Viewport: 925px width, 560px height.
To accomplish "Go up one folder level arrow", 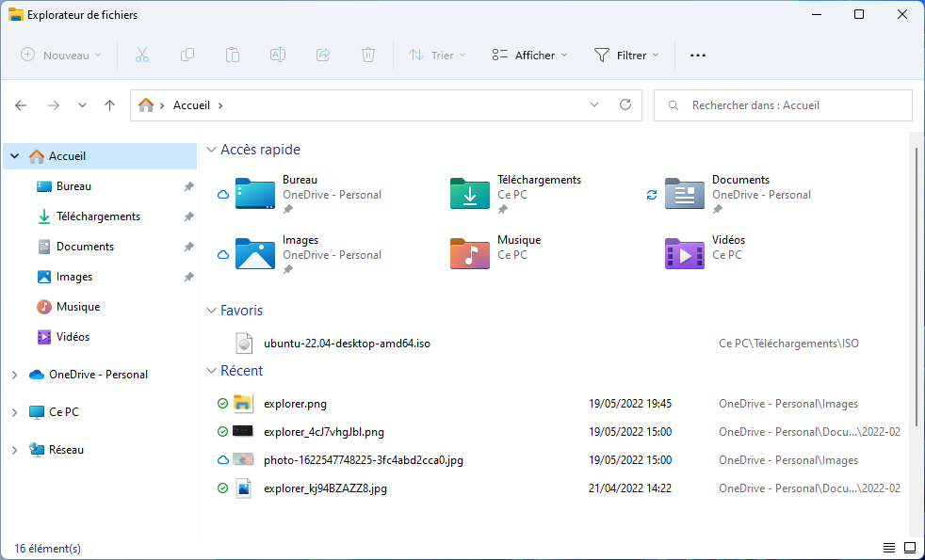I will 110,105.
